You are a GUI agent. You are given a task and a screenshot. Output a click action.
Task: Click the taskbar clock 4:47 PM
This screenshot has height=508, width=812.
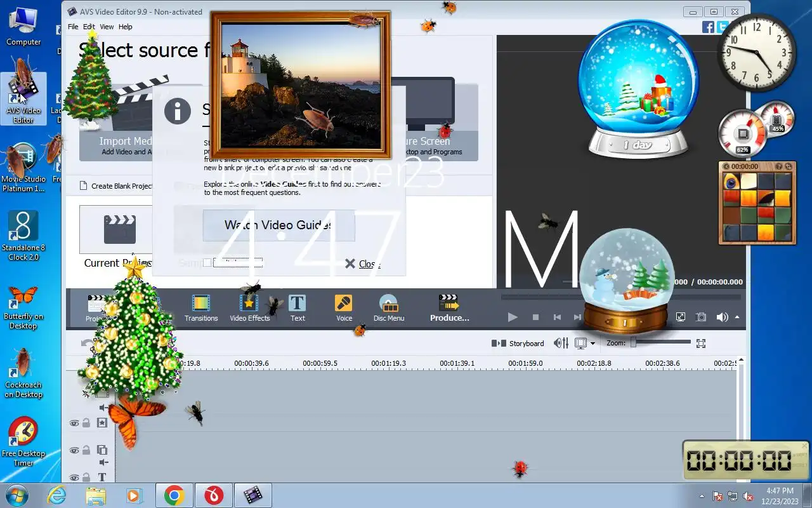(780, 491)
